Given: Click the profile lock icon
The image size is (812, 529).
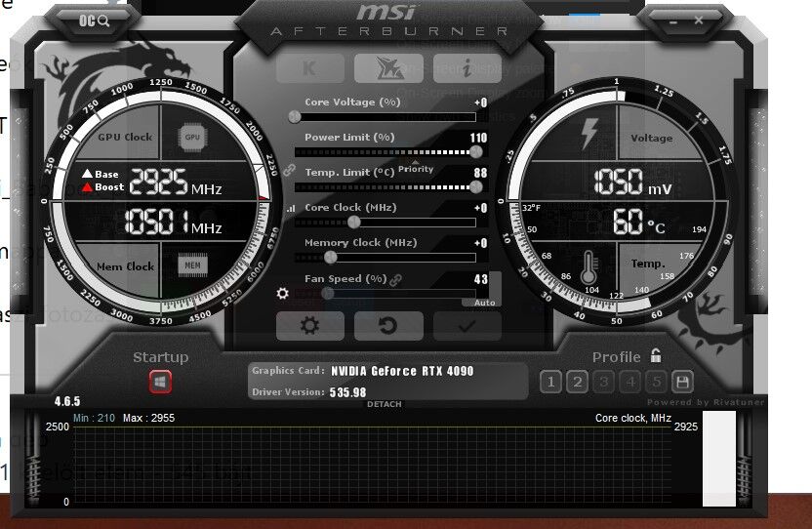Looking at the screenshot, I should pyautogui.click(x=656, y=355).
